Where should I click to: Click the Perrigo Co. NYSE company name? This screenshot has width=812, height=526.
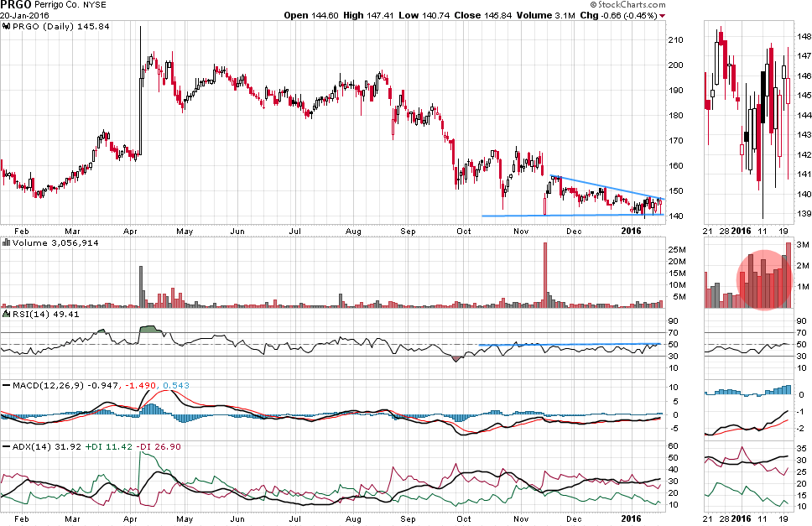pyautogui.click(x=70, y=5)
